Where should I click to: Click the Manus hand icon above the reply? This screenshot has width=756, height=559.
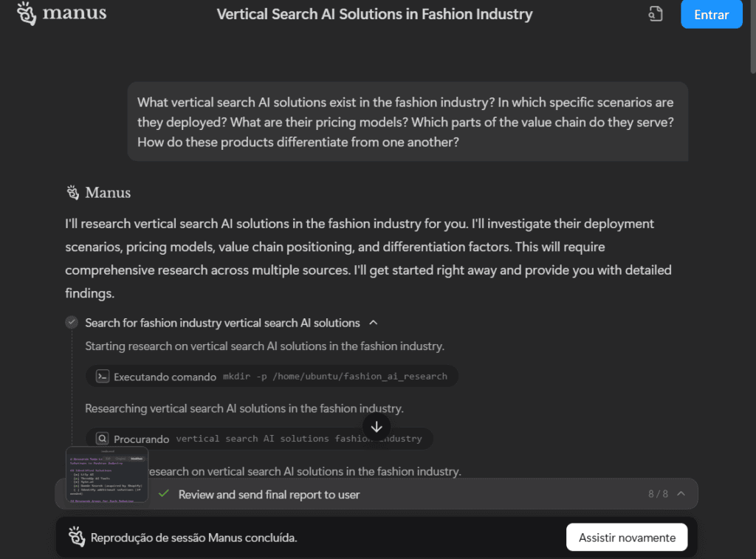coord(72,193)
